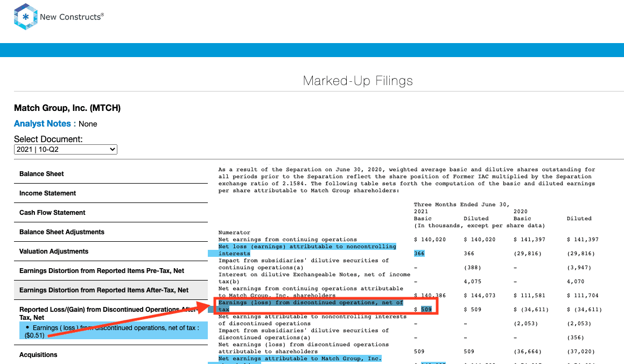Expand Reported Loss/(Gain) from Discontinued Operations item
This screenshot has width=624, height=364.
pos(108,313)
